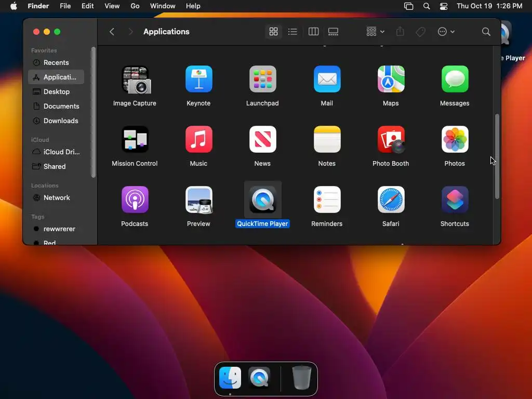Select the Preview app icon

(199, 199)
